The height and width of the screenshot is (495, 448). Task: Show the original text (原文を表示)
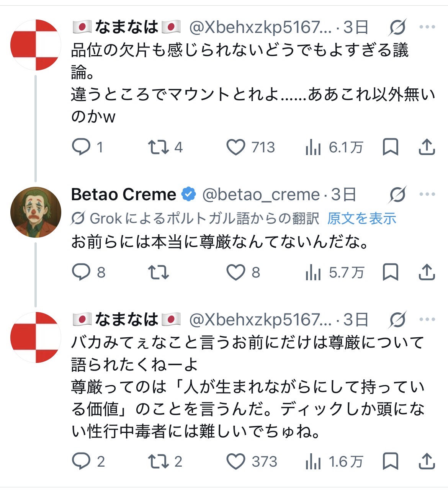pos(362,219)
